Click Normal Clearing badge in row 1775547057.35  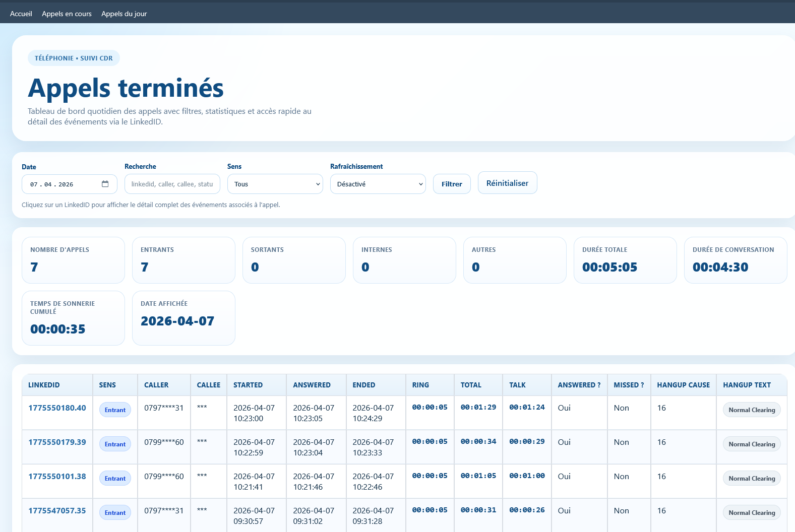[752, 512]
